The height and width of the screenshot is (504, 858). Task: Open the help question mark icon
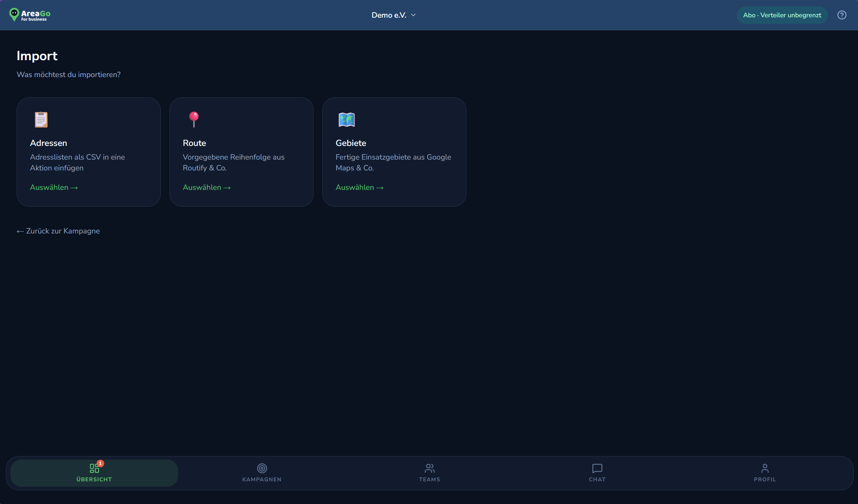pyautogui.click(x=842, y=15)
